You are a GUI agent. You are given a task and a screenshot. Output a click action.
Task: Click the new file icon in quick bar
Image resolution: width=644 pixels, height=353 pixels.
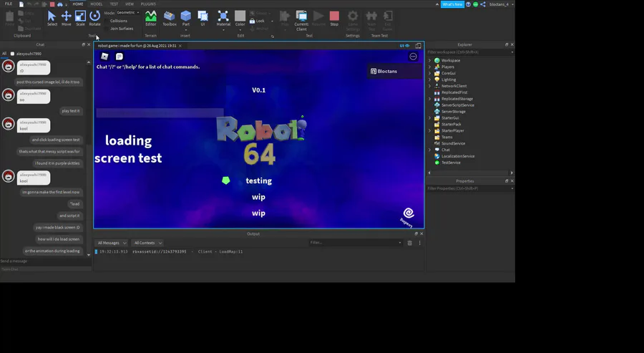point(21,4)
